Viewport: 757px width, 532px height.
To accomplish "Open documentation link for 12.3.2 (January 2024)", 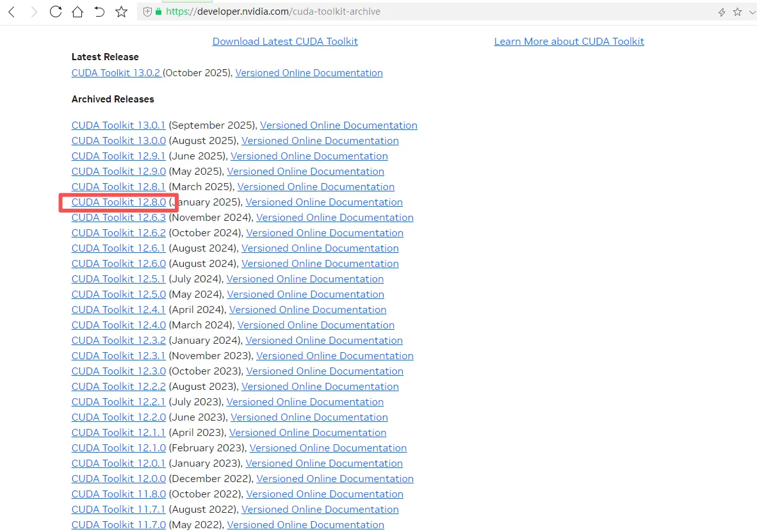I will coord(324,341).
